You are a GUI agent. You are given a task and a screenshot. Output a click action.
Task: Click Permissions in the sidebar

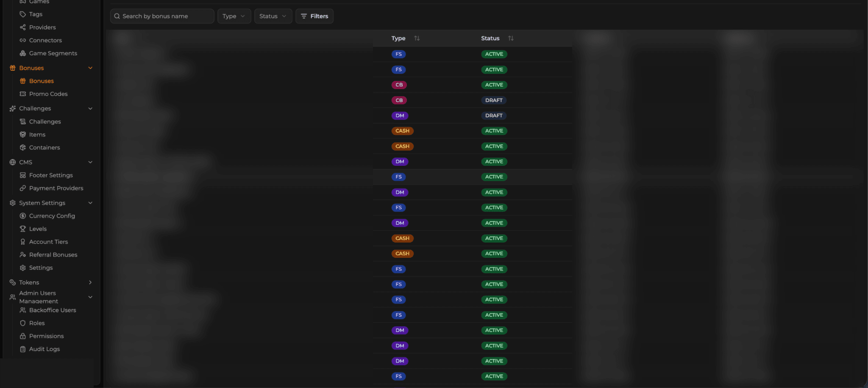point(46,336)
